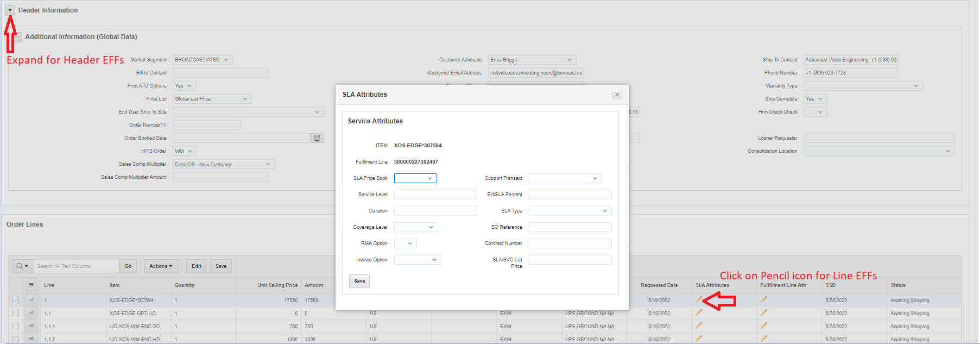Uncheck the selected row for line 1
This screenshot has height=344, width=980.
pos(16,300)
